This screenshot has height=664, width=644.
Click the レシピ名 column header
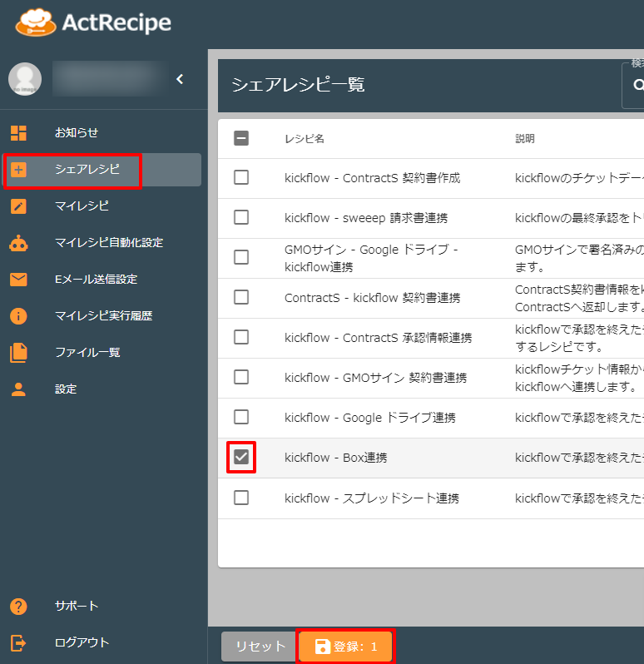[304, 139]
